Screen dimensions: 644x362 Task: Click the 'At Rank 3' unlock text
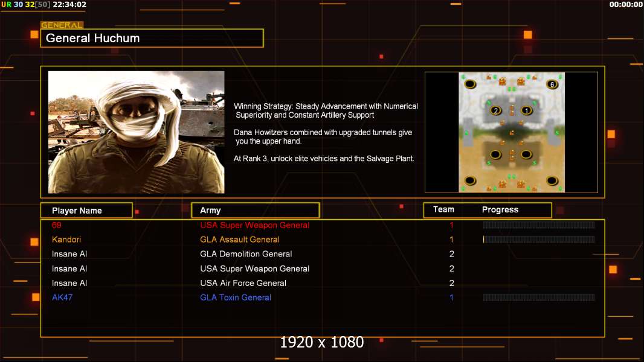[324, 159]
